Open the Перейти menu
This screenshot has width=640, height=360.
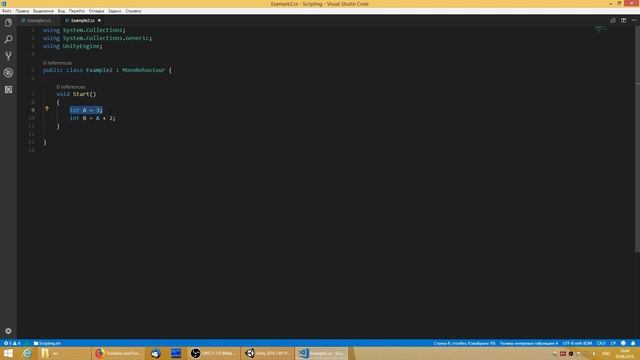77,11
